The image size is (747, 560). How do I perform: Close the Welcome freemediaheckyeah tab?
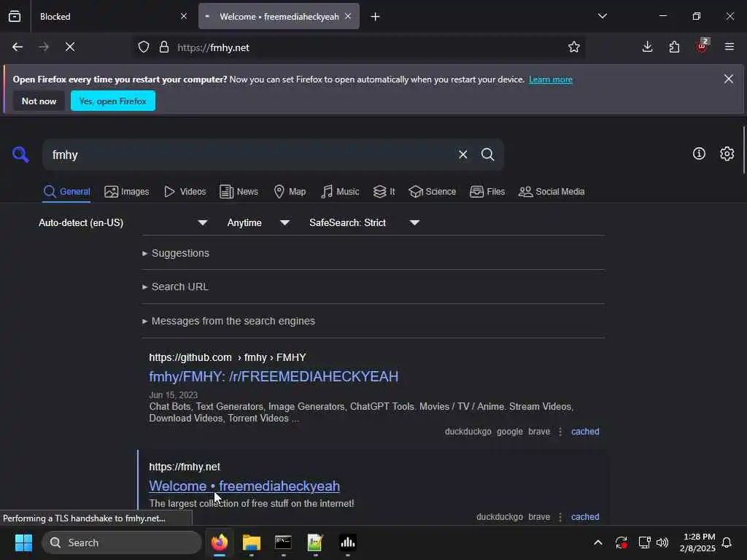tap(348, 16)
